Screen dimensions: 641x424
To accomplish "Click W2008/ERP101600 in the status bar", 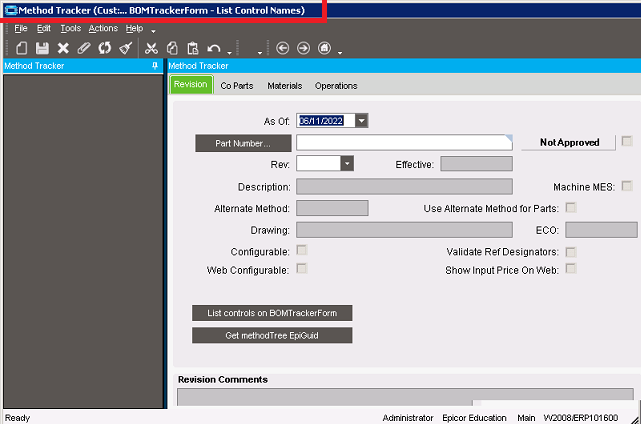I will coord(580,418).
